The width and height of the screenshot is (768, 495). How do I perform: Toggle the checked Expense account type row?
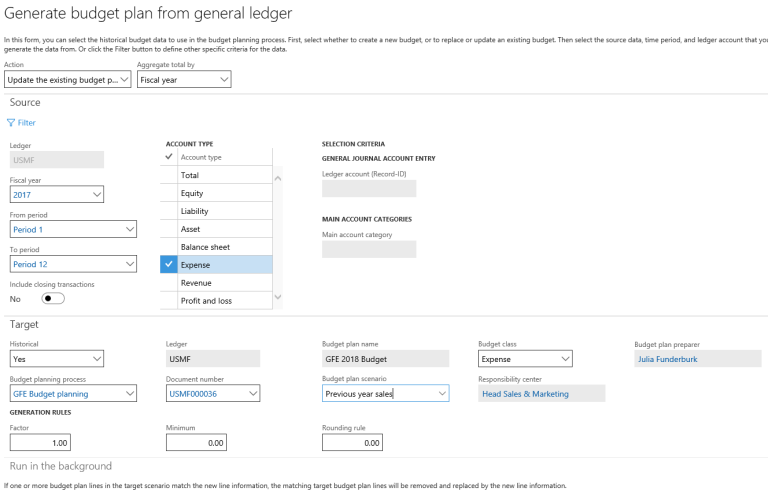pos(168,265)
